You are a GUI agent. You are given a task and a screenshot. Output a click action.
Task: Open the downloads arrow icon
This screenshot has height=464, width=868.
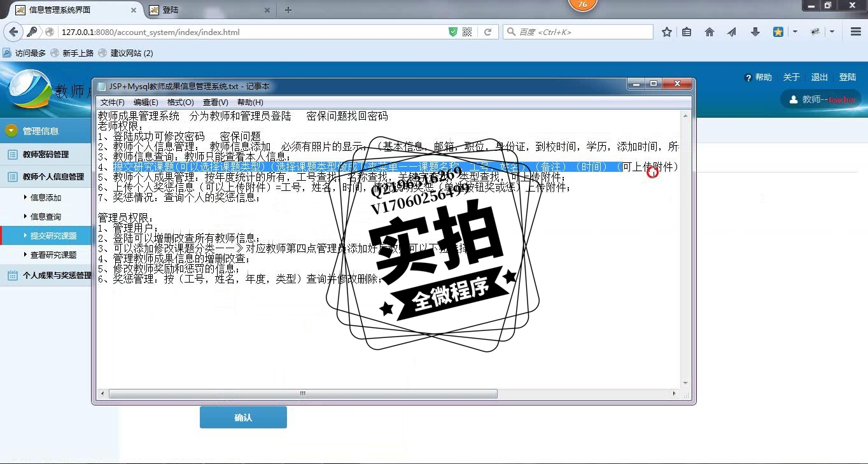(x=755, y=32)
